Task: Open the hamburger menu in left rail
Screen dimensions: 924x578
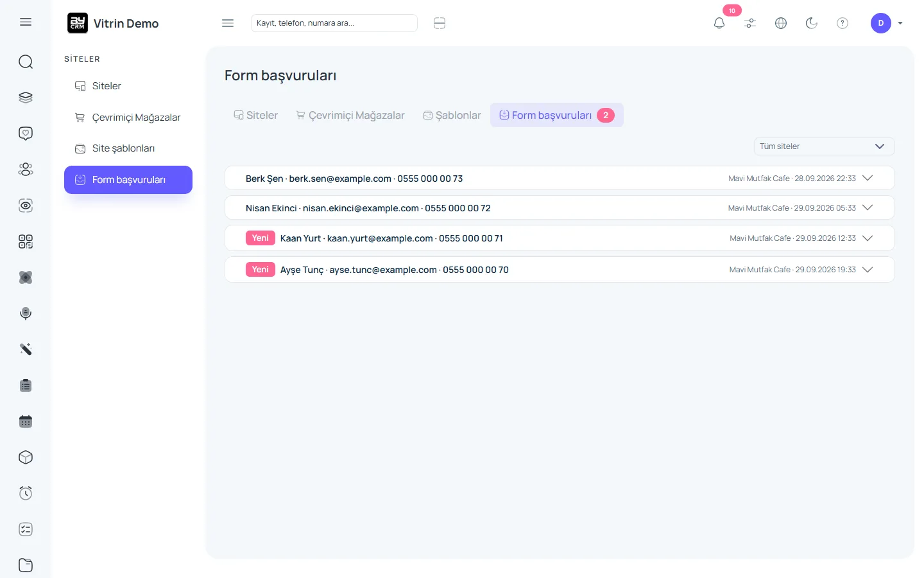Action: (x=26, y=22)
